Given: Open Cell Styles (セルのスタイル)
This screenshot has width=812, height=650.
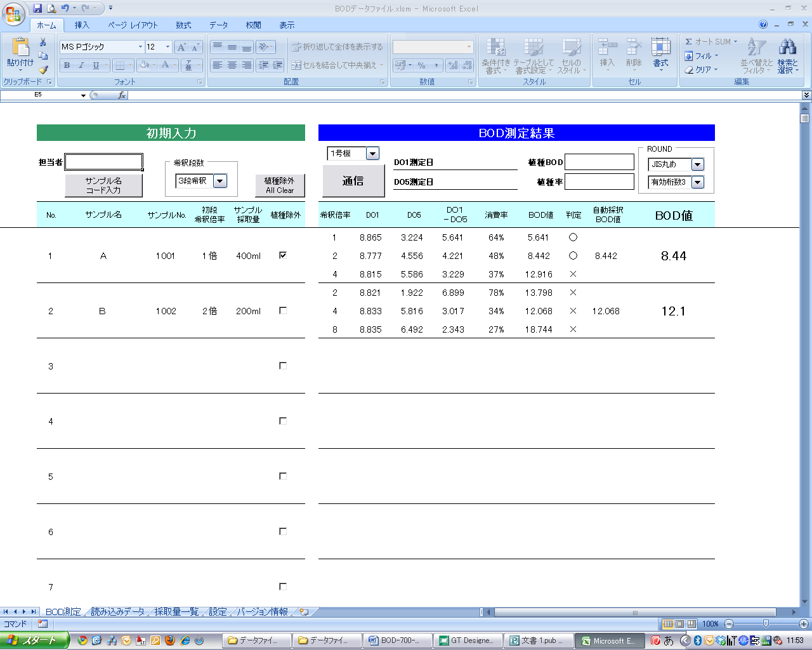Looking at the screenshot, I should pos(571,56).
